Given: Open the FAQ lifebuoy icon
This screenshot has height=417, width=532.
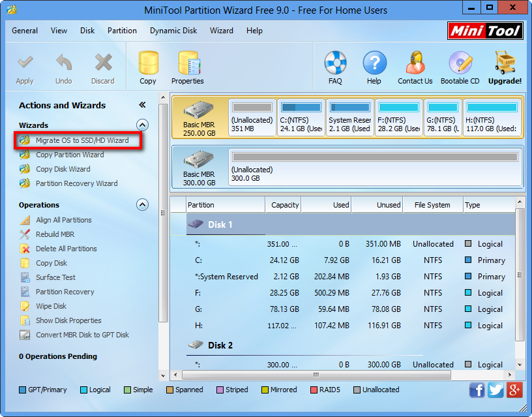Looking at the screenshot, I should (x=335, y=63).
